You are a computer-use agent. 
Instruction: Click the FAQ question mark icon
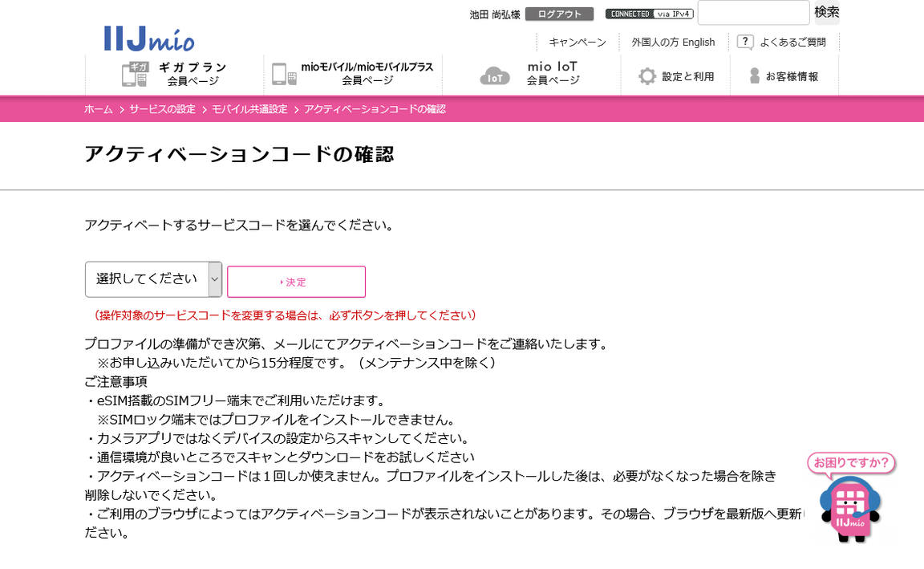click(745, 42)
